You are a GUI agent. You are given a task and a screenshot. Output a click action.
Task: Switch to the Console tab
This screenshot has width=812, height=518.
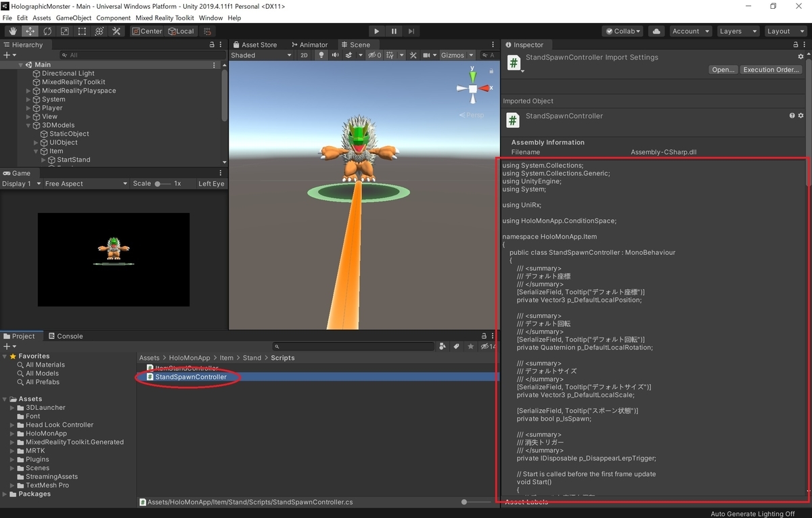click(x=65, y=336)
